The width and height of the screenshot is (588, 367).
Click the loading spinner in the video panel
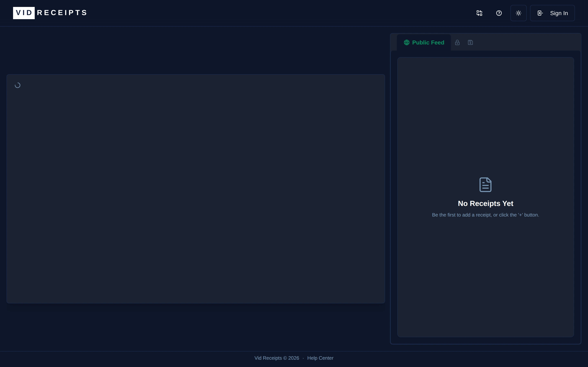[18, 85]
